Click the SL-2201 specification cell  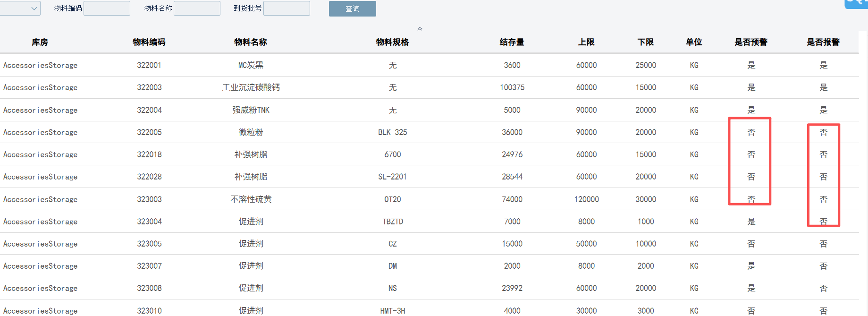click(392, 177)
